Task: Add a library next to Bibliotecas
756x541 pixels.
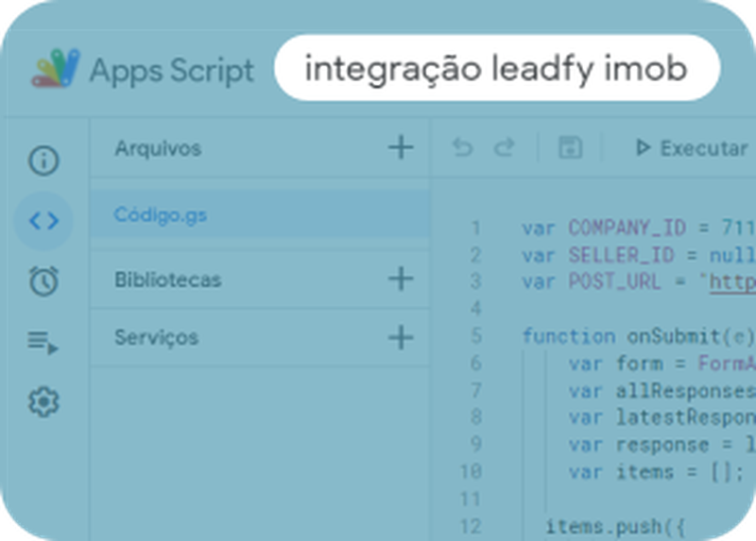Action: pos(401,279)
